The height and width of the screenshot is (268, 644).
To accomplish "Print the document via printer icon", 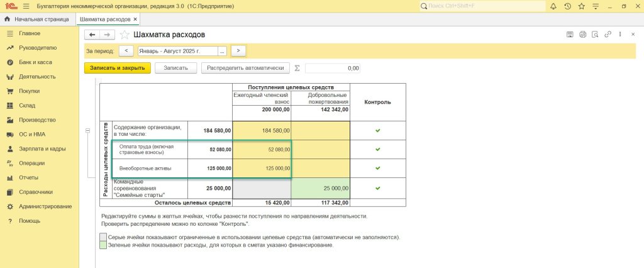I will (583, 34).
